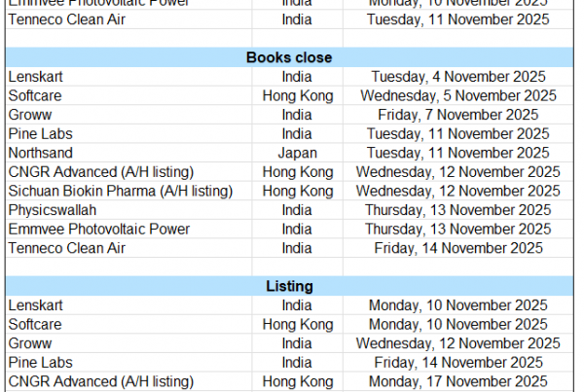This screenshot has height=392, width=584.
Task: Click the Friday, 7 November 2025 date cell
Action: 458,115
